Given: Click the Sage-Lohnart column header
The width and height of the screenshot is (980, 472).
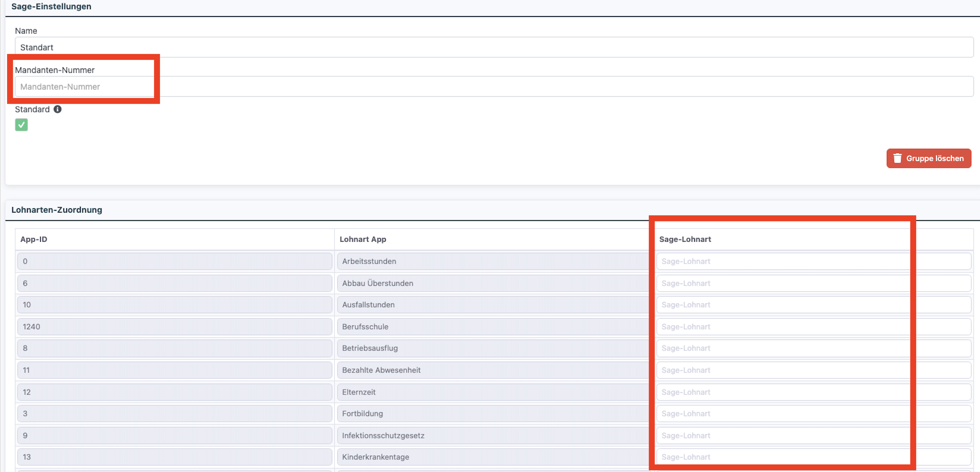Looking at the screenshot, I should [x=685, y=239].
